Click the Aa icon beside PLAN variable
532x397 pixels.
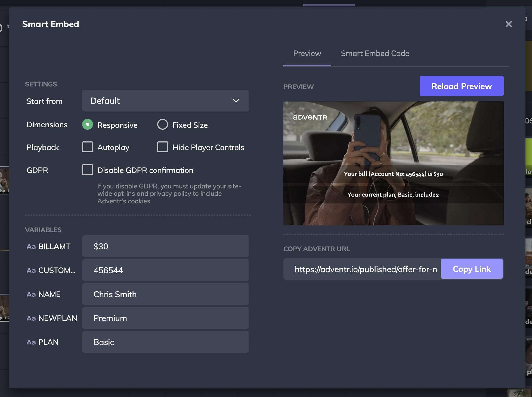(x=31, y=342)
